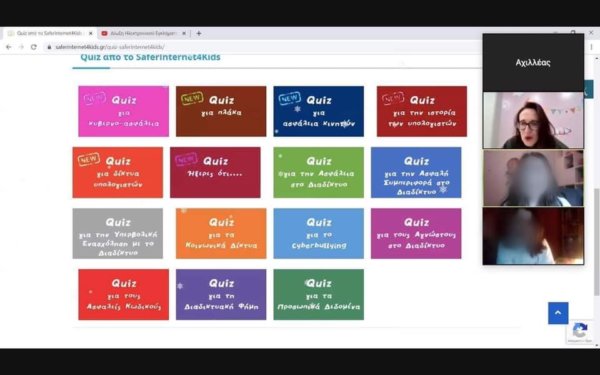Screen dimensions: 600x375
Task: Open the brown Quiz για πλάκα tile
Action: pyautogui.click(x=221, y=111)
